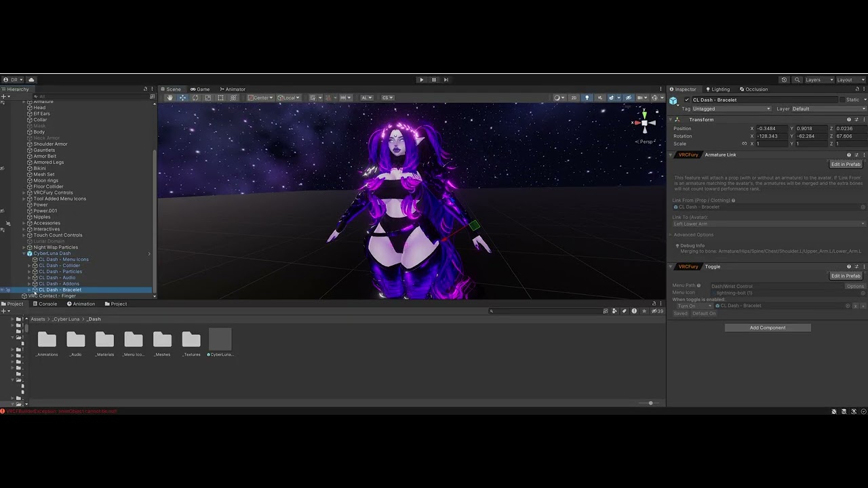Open the Tag Untagged dropdown
The image size is (868, 488).
pyautogui.click(x=731, y=109)
